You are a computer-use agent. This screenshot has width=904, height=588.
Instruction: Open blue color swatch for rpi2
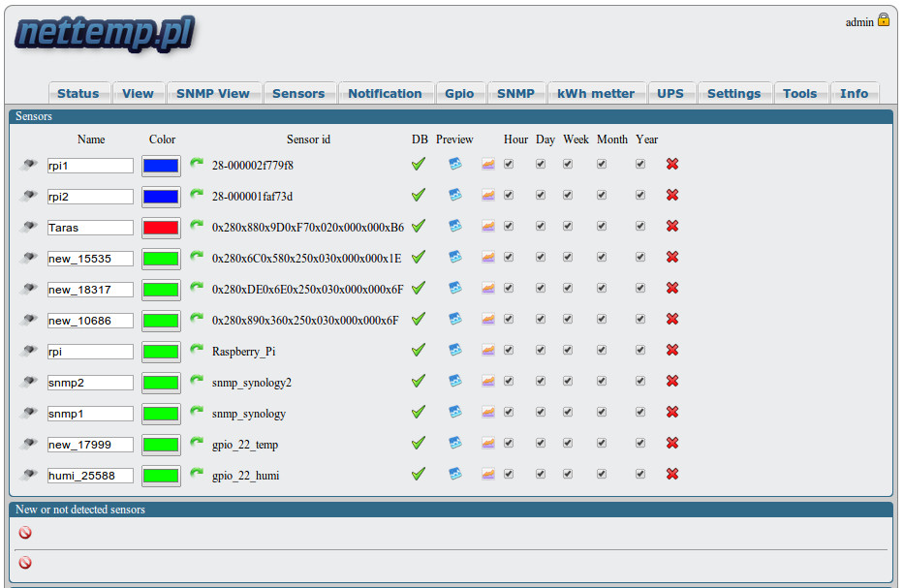click(x=161, y=198)
